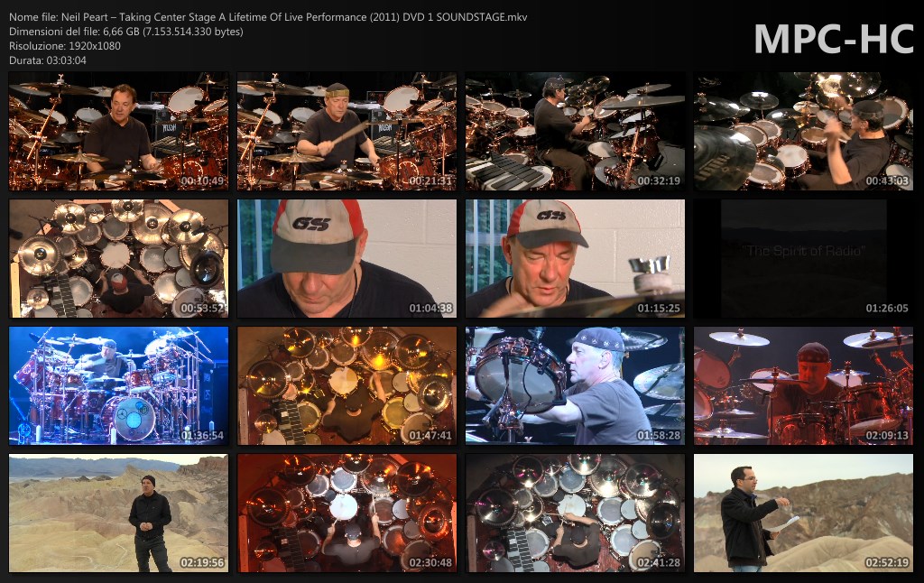924x583 pixels.
Task: Click the MPC-HC logo
Action: tap(832, 38)
